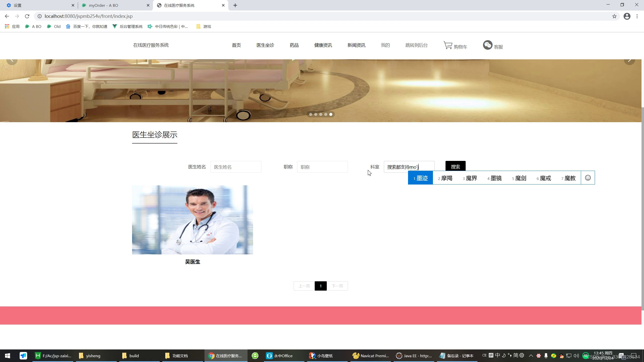Image resolution: width=644 pixels, height=362 pixels.
Task: Select first carousel indicator dot
Action: tap(311, 114)
